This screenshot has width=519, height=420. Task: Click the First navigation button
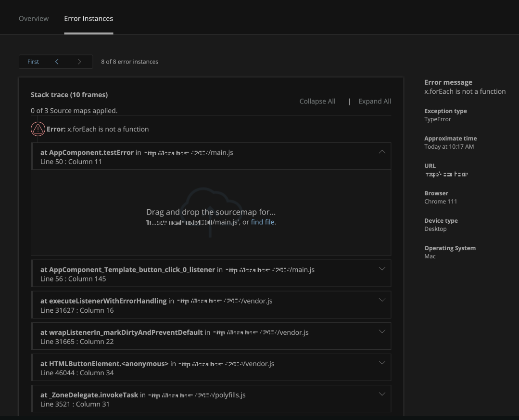click(x=33, y=62)
